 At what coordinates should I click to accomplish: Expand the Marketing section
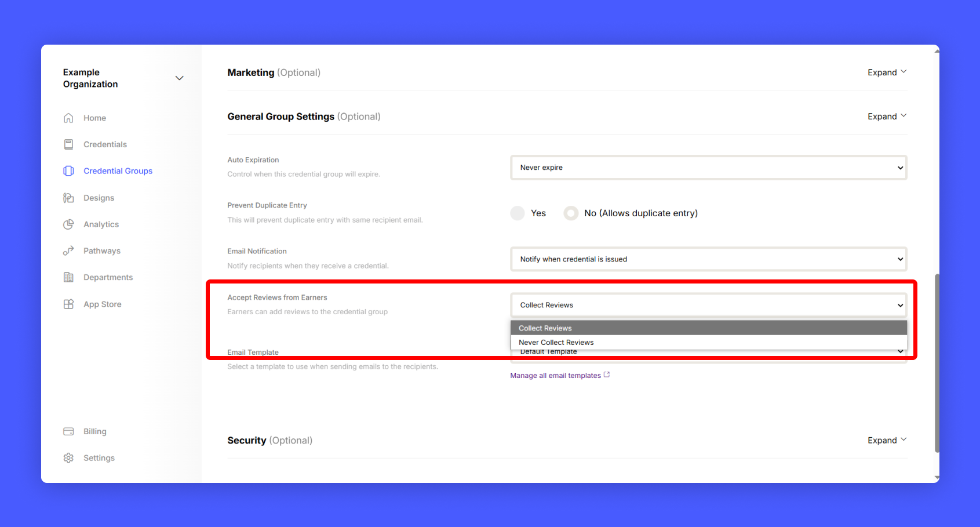coord(887,72)
